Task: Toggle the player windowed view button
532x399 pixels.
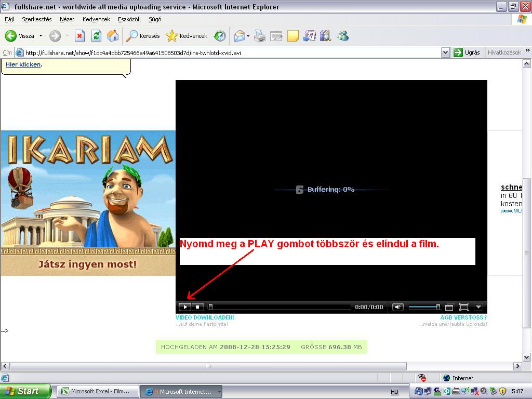Action: click(x=449, y=307)
